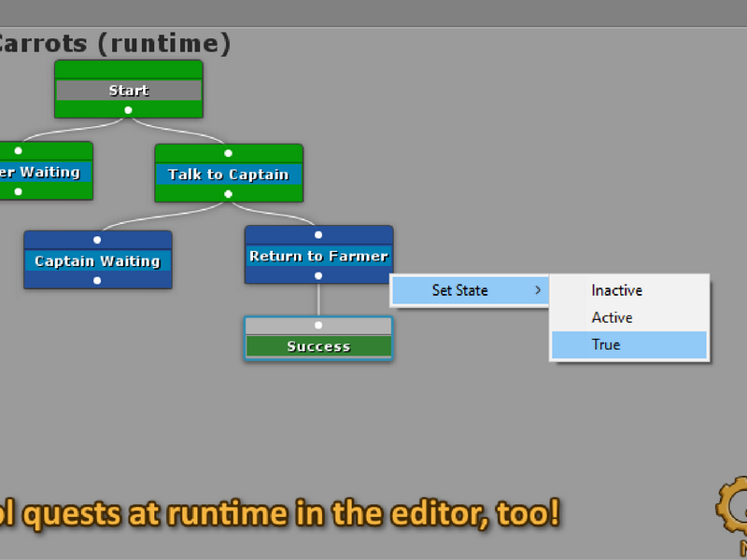Click Captain Waiting's top connector dot
Image resolution: width=747 pixels, height=560 pixels.
click(97, 240)
